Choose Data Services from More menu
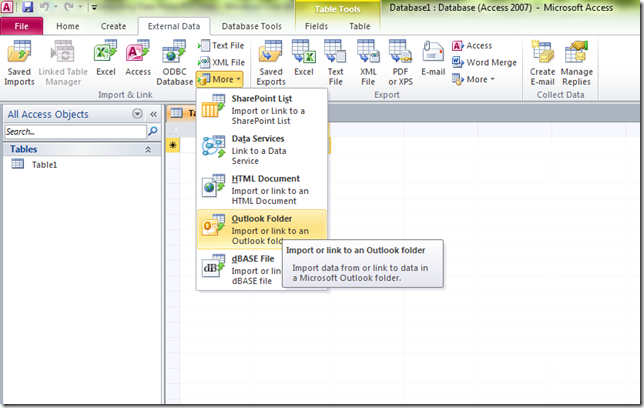This screenshot has width=644, height=408. tap(262, 150)
